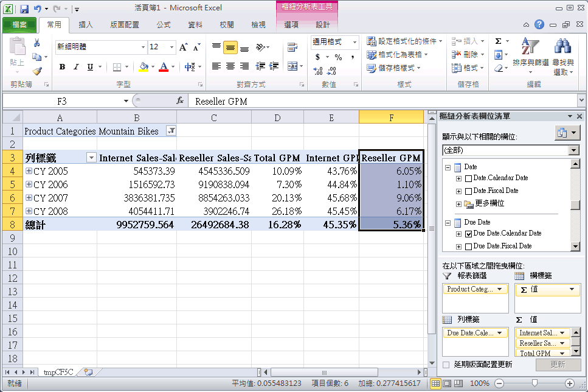Click the center text alignment icon

coord(230,66)
